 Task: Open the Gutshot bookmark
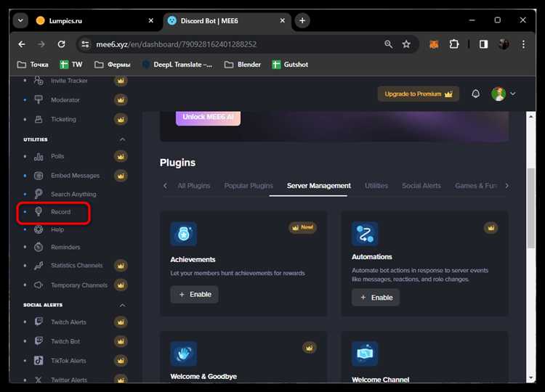coord(290,65)
